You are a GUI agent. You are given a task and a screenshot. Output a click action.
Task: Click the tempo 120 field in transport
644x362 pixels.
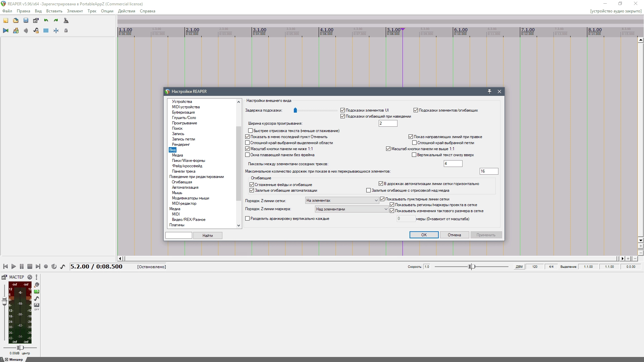tap(535, 267)
